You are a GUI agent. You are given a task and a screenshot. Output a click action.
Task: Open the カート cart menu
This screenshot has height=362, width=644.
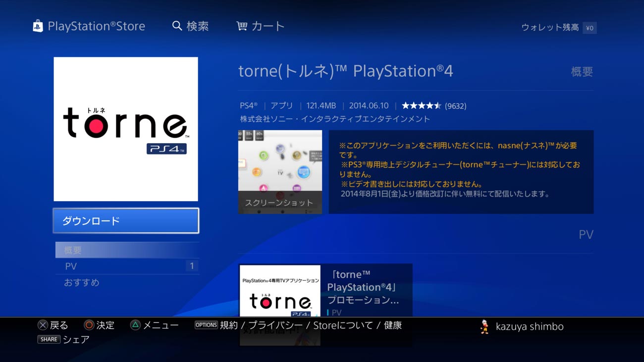point(260,26)
